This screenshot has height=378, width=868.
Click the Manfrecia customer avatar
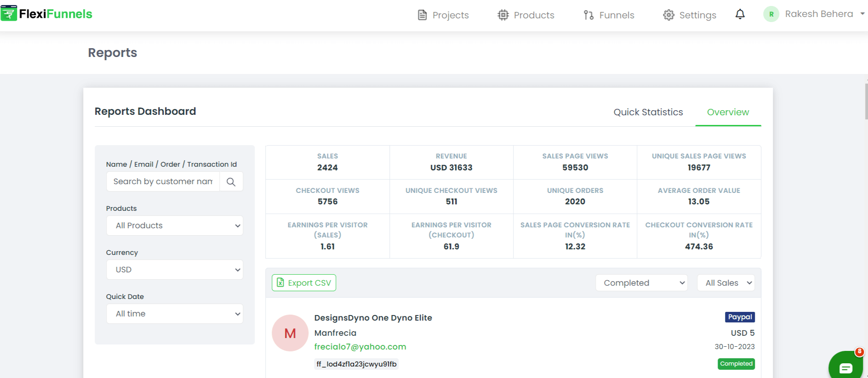290,333
